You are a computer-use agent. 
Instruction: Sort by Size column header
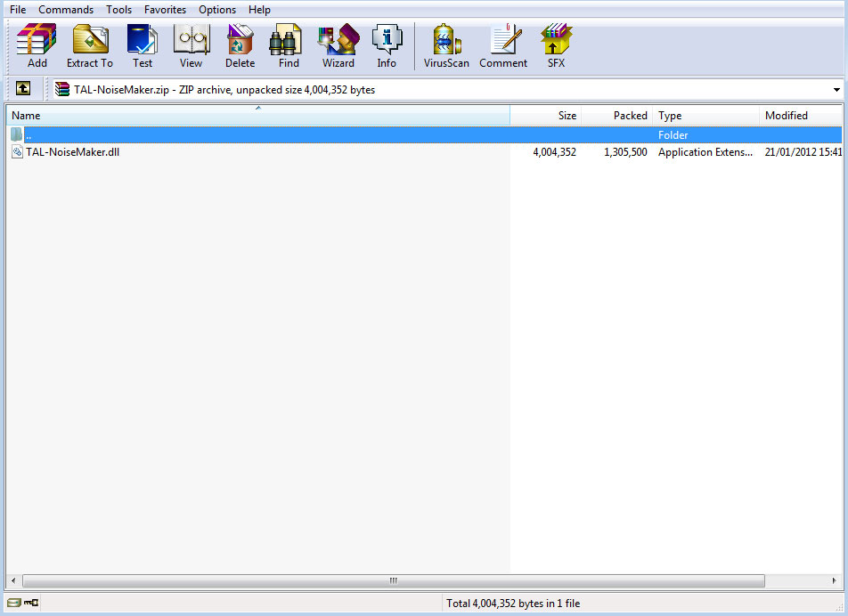[x=546, y=115]
